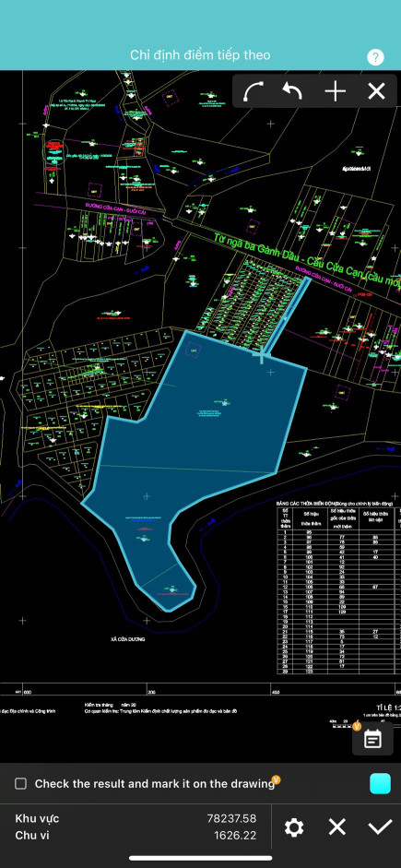Enable 'Check the result and mark it' checkbox
Viewport: 401px width, 868px height.
pos(20,783)
